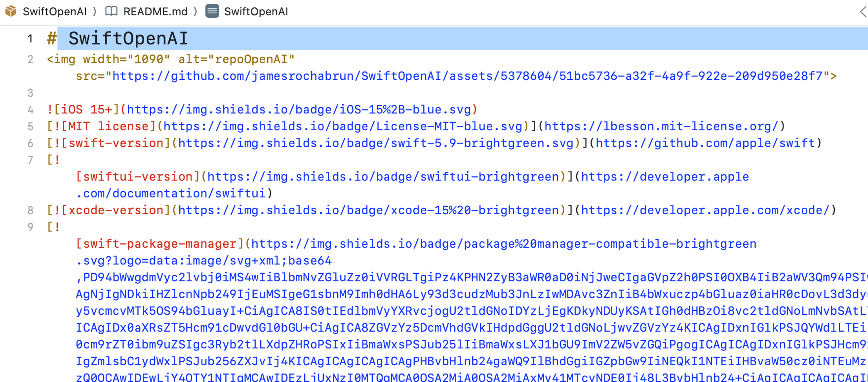This screenshot has height=382, width=868.
Task: Click the '# SwiftOpenAI' heading text
Action: pos(118,38)
